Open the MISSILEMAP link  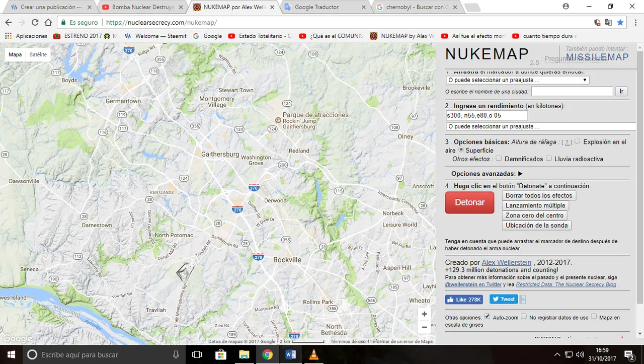pos(597,57)
